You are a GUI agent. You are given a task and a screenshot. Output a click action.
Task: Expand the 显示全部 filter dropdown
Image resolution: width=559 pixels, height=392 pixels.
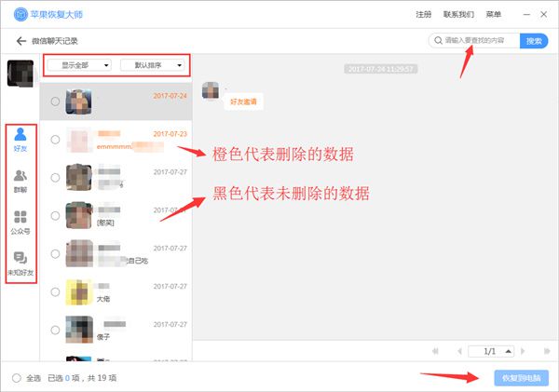tap(79, 65)
